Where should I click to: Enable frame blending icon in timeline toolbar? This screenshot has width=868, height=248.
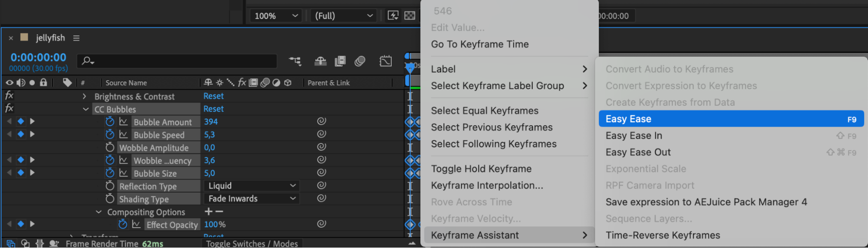(340, 61)
